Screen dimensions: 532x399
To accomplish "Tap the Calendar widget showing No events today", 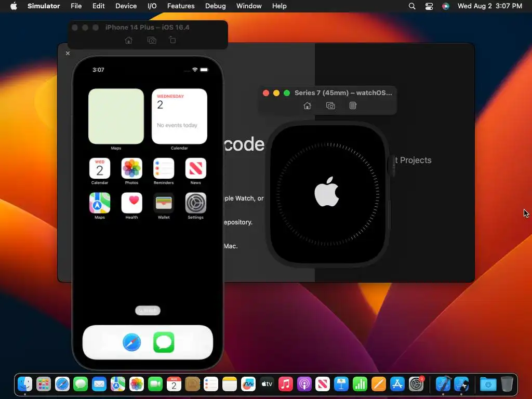I will [179, 116].
